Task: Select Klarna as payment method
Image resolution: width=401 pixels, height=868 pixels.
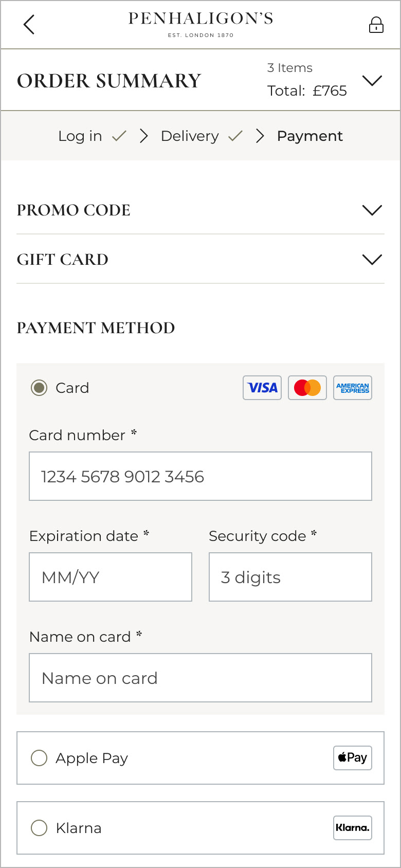Action: [39, 828]
